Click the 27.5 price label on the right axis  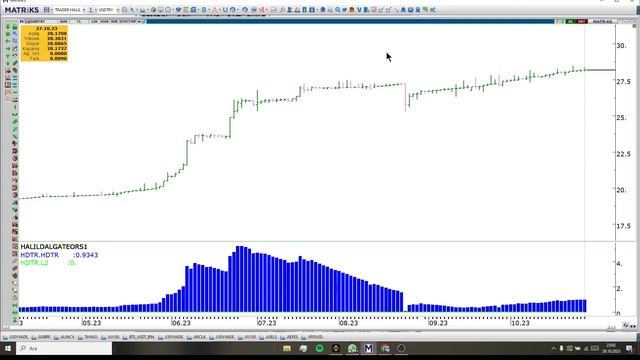point(623,82)
